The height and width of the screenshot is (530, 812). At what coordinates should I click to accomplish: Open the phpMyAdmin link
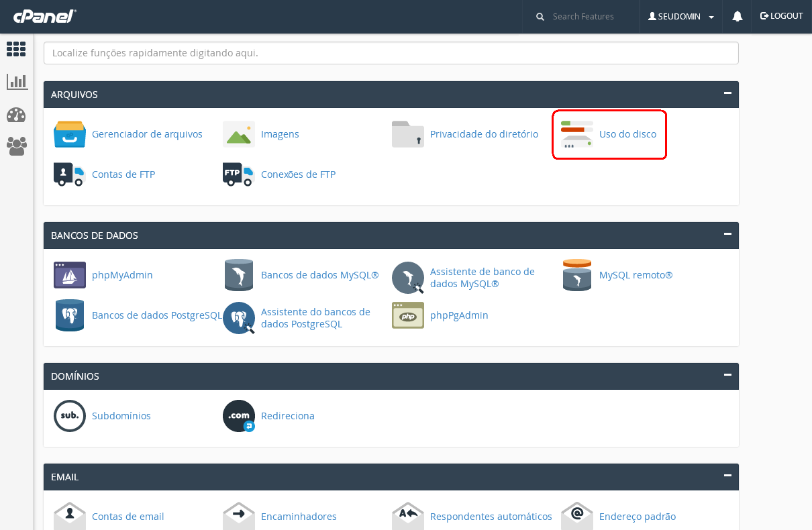click(x=122, y=275)
